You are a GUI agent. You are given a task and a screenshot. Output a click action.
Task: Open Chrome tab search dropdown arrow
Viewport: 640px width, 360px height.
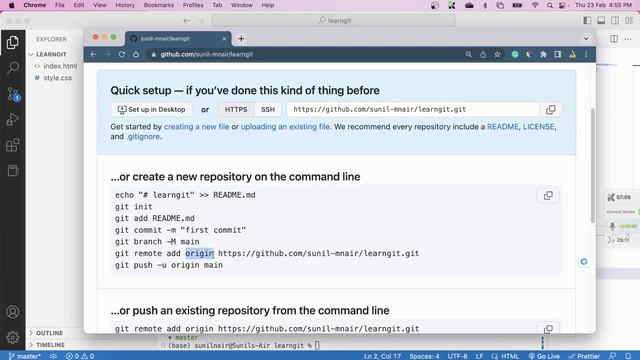click(586, 39)
